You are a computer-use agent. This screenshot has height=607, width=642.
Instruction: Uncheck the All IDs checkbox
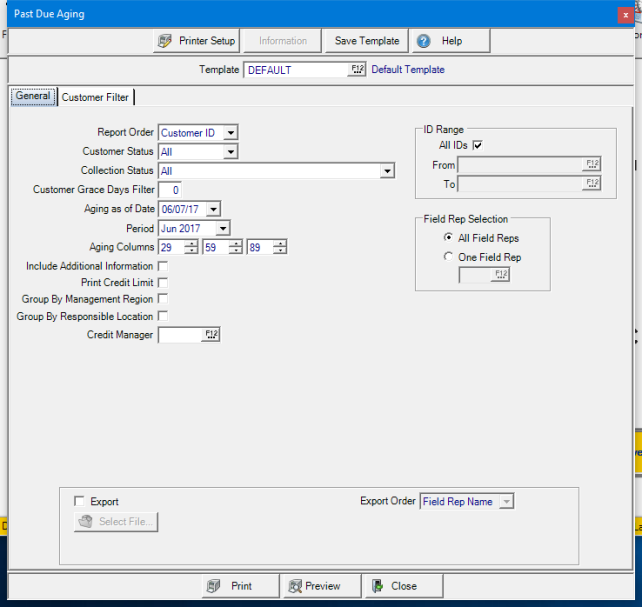pos(477,146)
